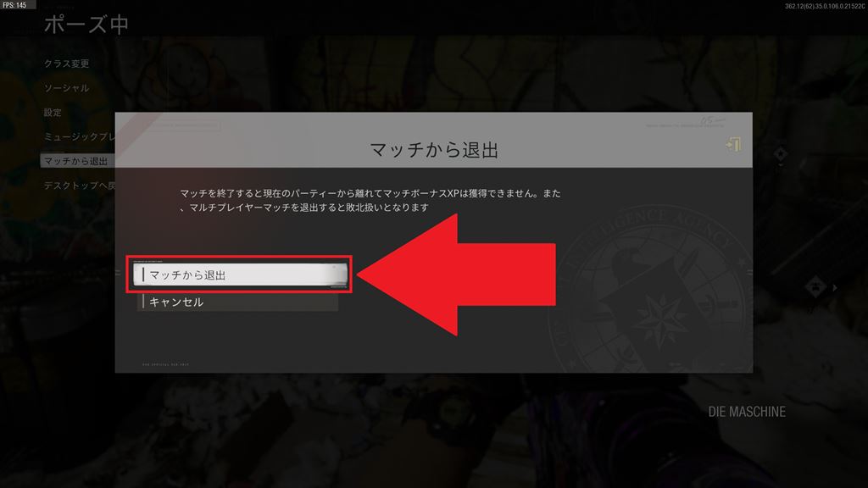
Task: Confirm with the highlighted マッチから退出 dialog button
Action: tap(240, 274)
